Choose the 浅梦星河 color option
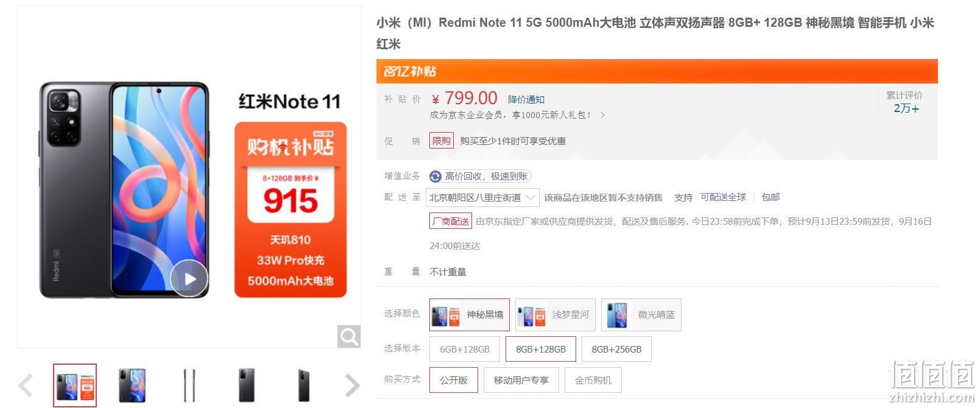 pos(555,315)
